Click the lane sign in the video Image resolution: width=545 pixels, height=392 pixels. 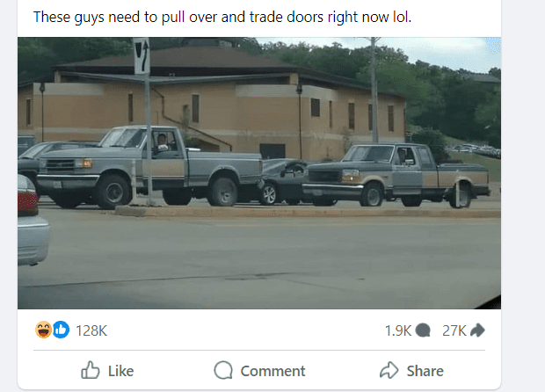tap(142, 56)
